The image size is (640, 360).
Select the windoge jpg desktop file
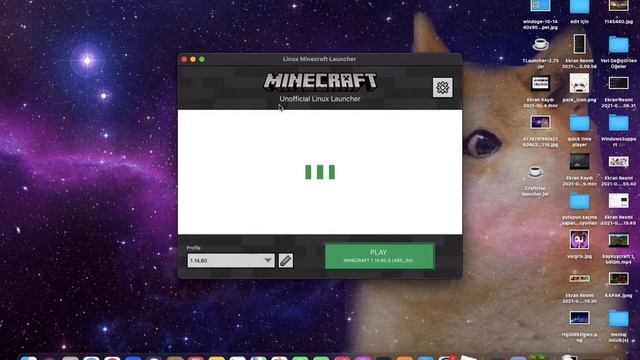point(540,6)
